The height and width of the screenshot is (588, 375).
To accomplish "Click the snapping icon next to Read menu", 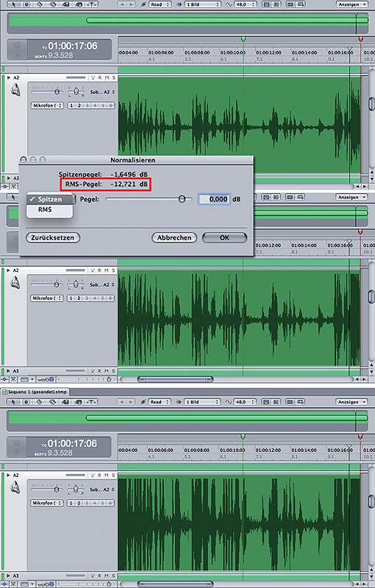I will 143,401.
